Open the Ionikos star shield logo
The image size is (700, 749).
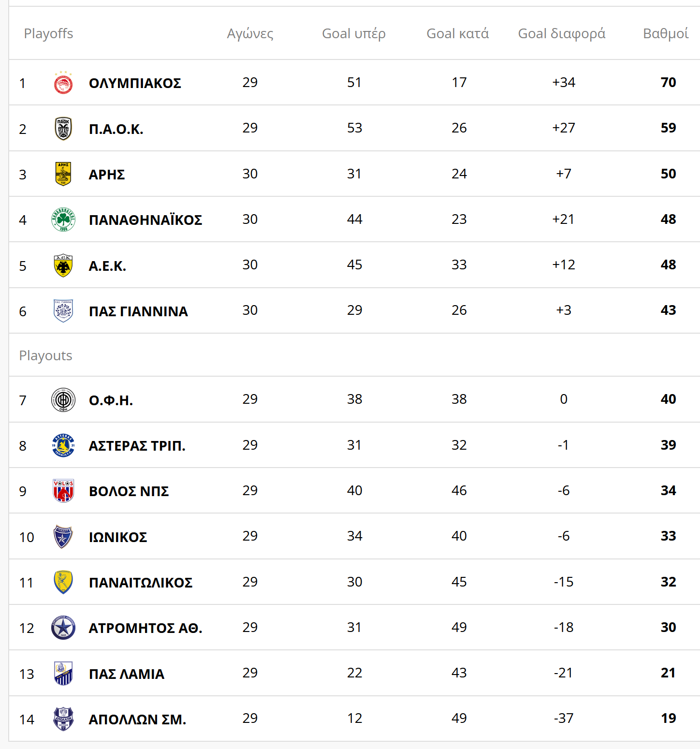[x=63, y=537]
